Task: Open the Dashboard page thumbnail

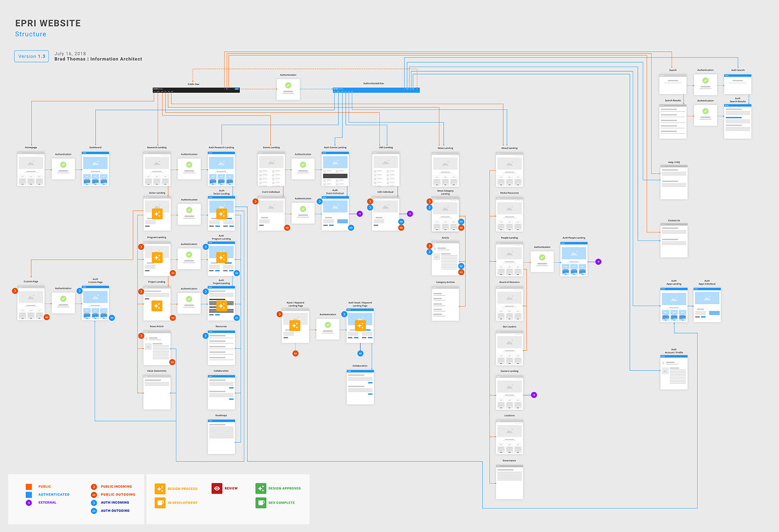Action: coord(95,169)
